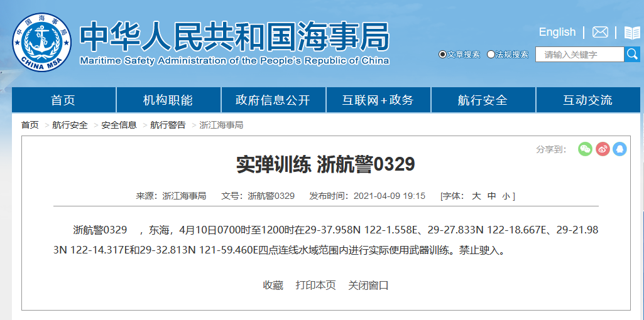Share via blue QQ bell icon
Screen dimensions: 644x320
(x=619, y=149)
